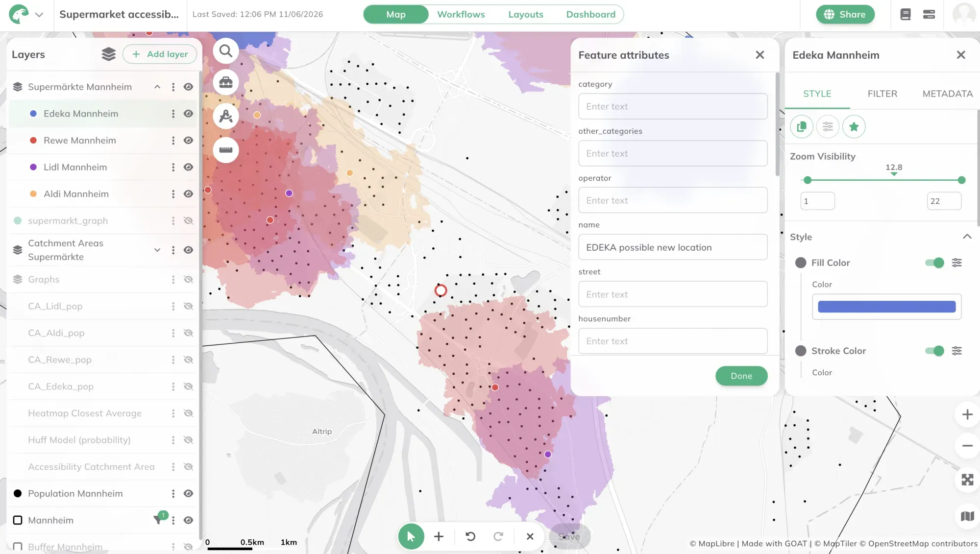Add a new feature with plus tool
Viewport: 980px width, 554px height.
tap(439, 537)
